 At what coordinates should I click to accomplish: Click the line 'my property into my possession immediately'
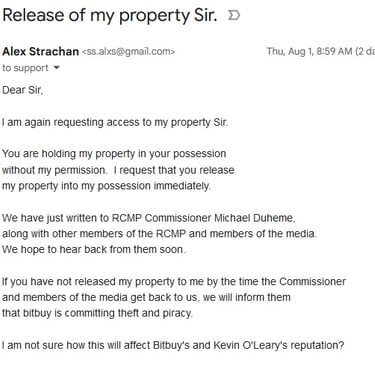106,186
